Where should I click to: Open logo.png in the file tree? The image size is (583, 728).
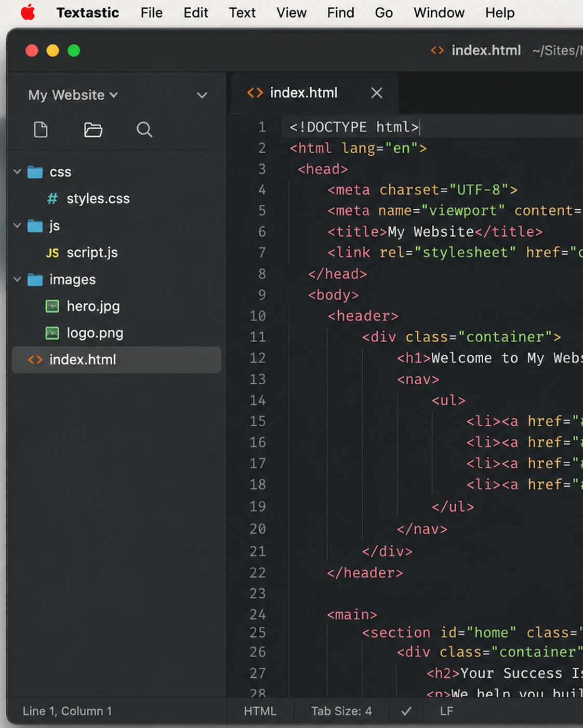pyautogui.click(x=95, y=333)
